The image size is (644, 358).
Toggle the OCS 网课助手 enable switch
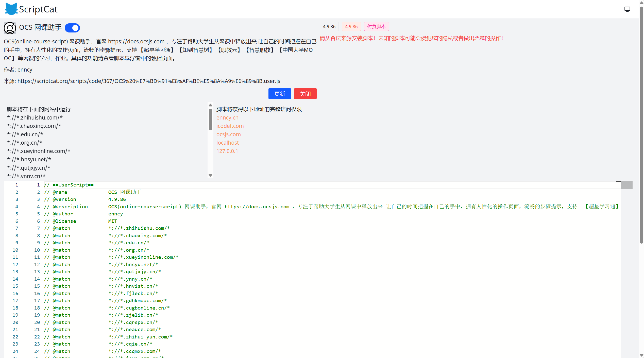tap(72, 28)
